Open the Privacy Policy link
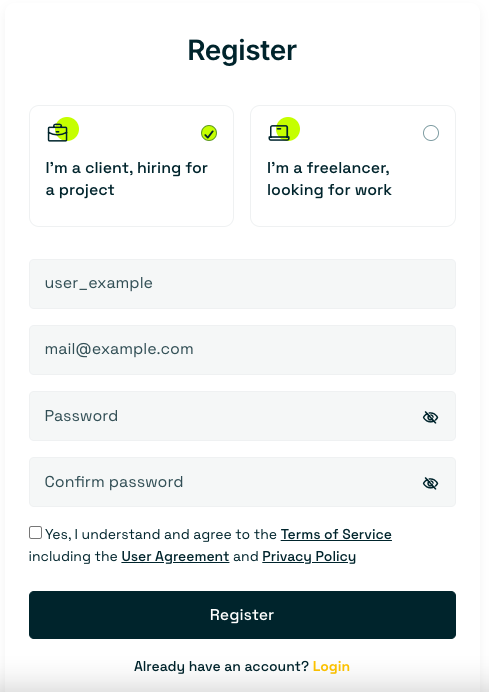This screenshot has width=489, height=692. (309, 557)
